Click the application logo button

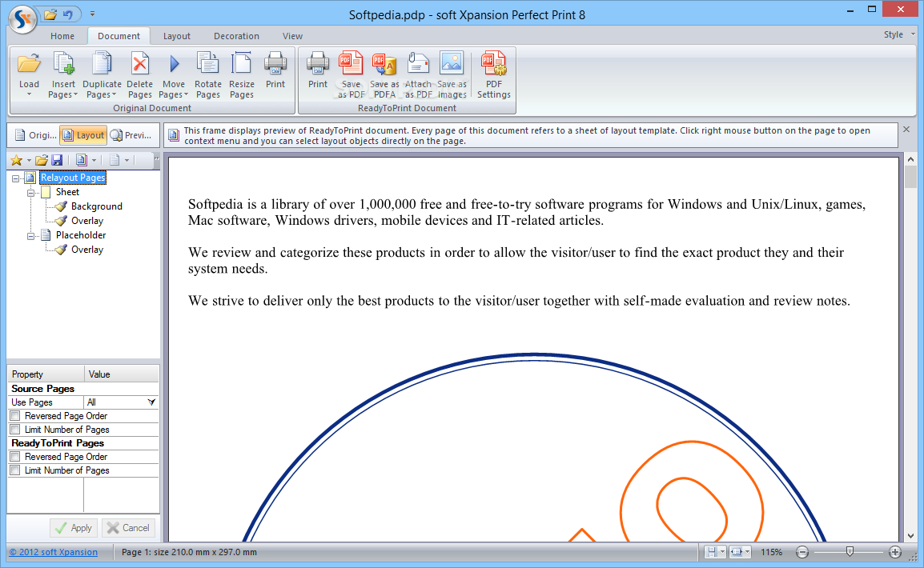[x=22, y=19]
